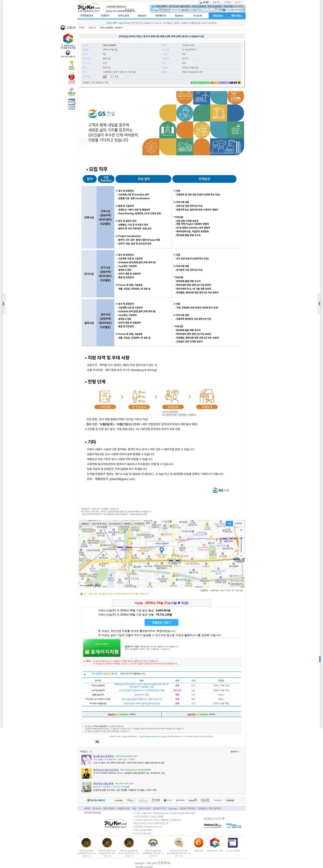Open the 전체채용정보 menu
Image resolution: width=323 pixels, height=868 pixels.
tap(87, 16)
